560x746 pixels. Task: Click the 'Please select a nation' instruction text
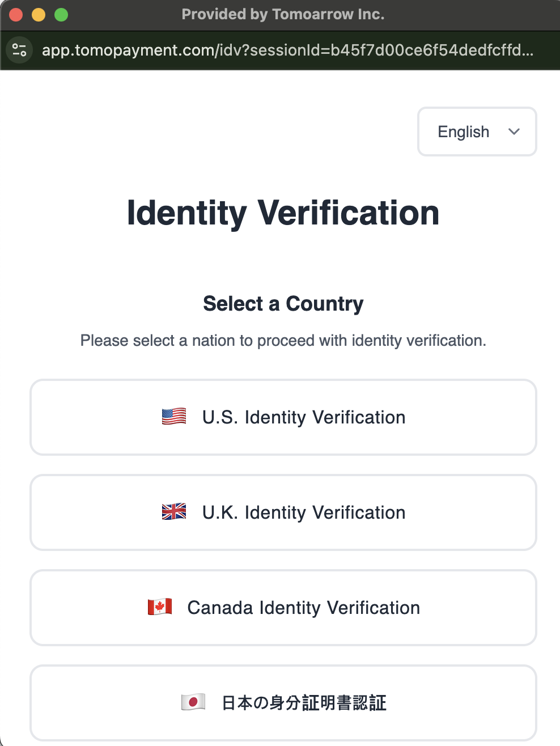click(283, 341)
